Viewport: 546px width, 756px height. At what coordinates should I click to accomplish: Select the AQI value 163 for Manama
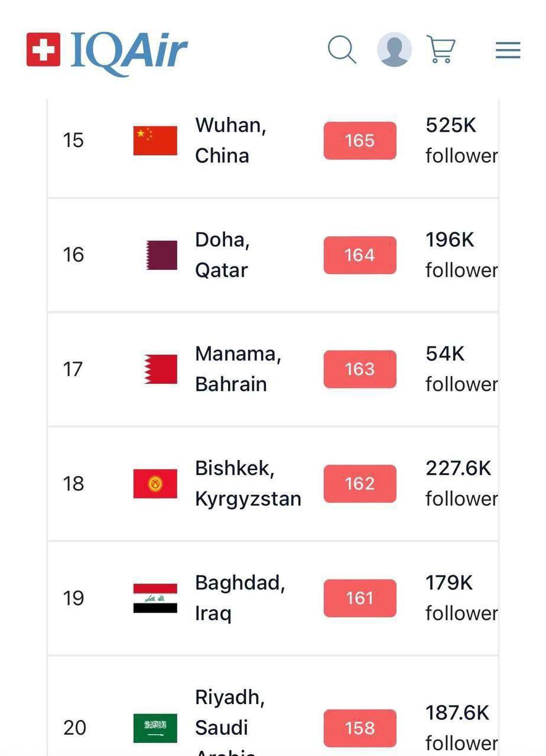tap(359, 369)
